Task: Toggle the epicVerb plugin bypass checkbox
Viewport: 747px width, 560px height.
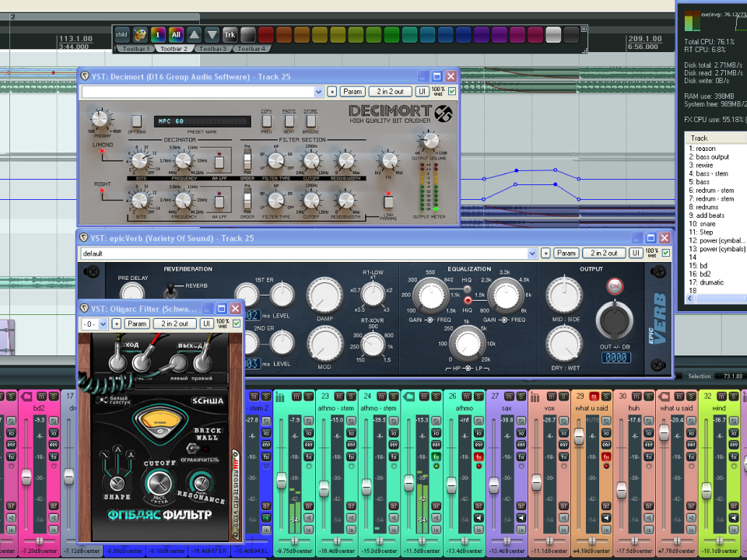Action: [666, 253]
